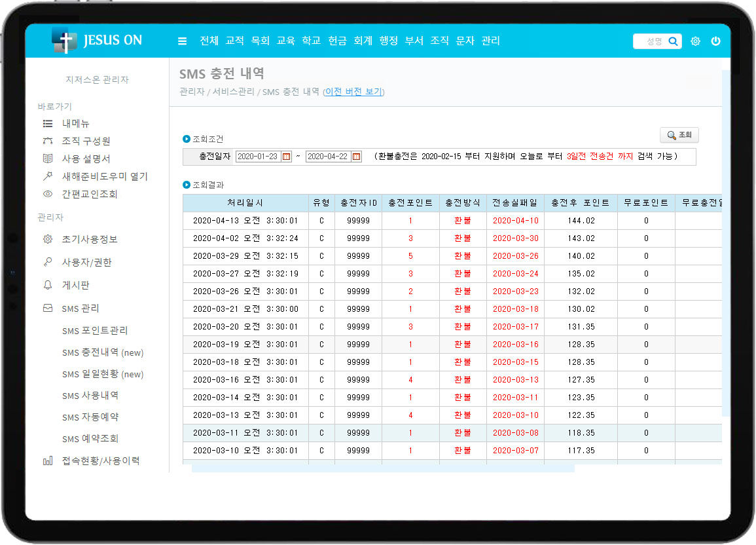Open calendar picker for start date
Viewport: 756px width, 545px height.
(x=286, y=157)
